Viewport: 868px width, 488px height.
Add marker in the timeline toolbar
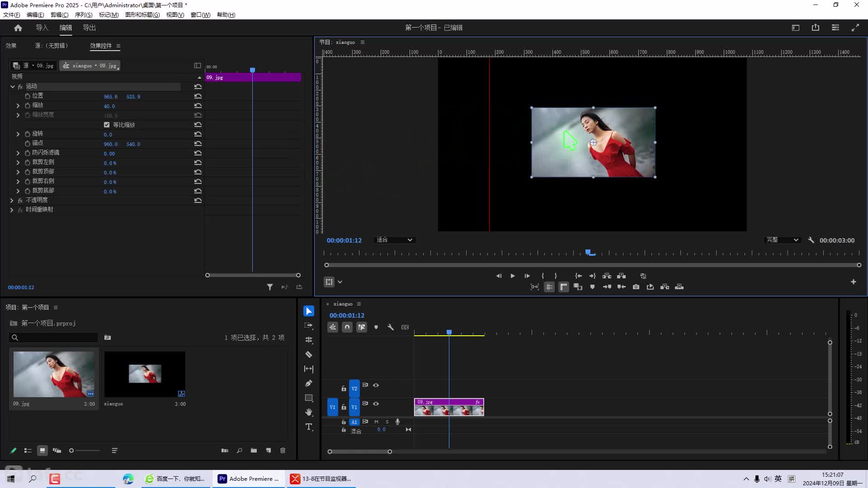click(x=376, y=328)
